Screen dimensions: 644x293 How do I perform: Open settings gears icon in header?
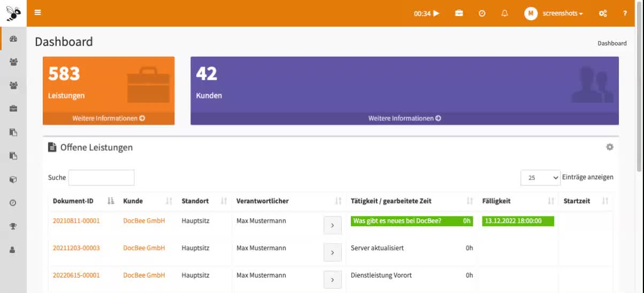tap(603, 13)
